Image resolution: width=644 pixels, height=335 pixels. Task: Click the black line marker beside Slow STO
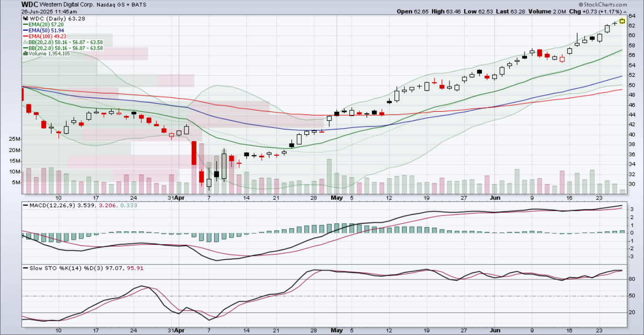[25, 268]
